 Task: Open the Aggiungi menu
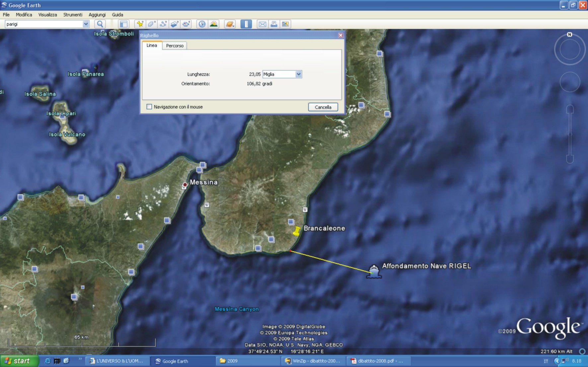[97, 15]
